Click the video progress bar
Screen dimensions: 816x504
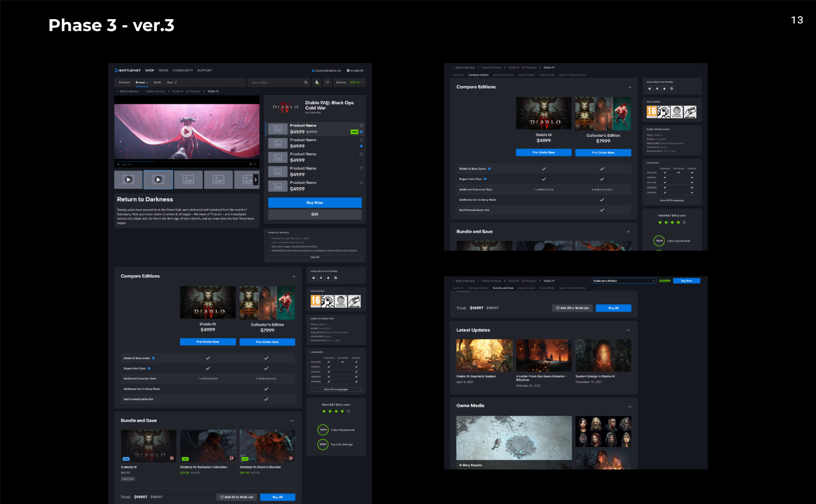(186, 161)
